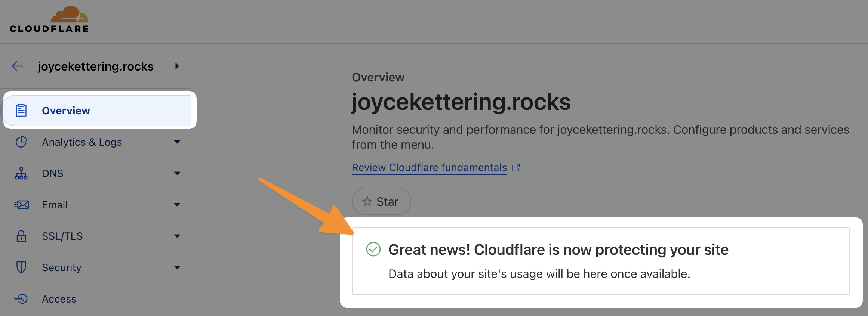Image resolution: width=868 pixels, height=316 pixels.
Task: Click the Analytics & Logs pie chart icon
Action: (x=21, y=142)
